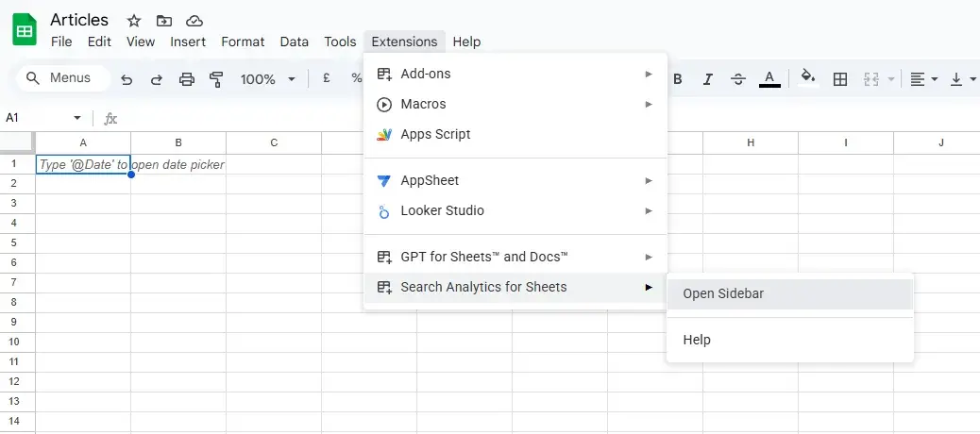Expand the Macros submenu arrow
The width and height of the screenshot is (980, 434).
(x=649, y=105)
